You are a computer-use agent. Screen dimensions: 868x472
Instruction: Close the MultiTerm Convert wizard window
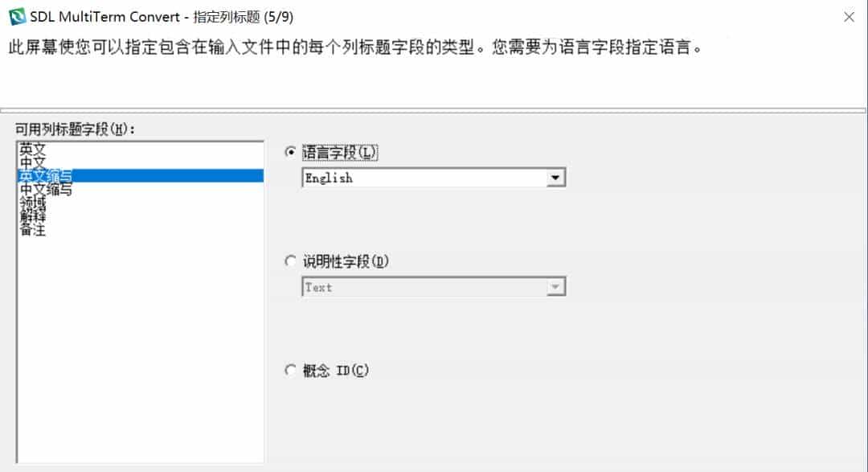[850, 14]
